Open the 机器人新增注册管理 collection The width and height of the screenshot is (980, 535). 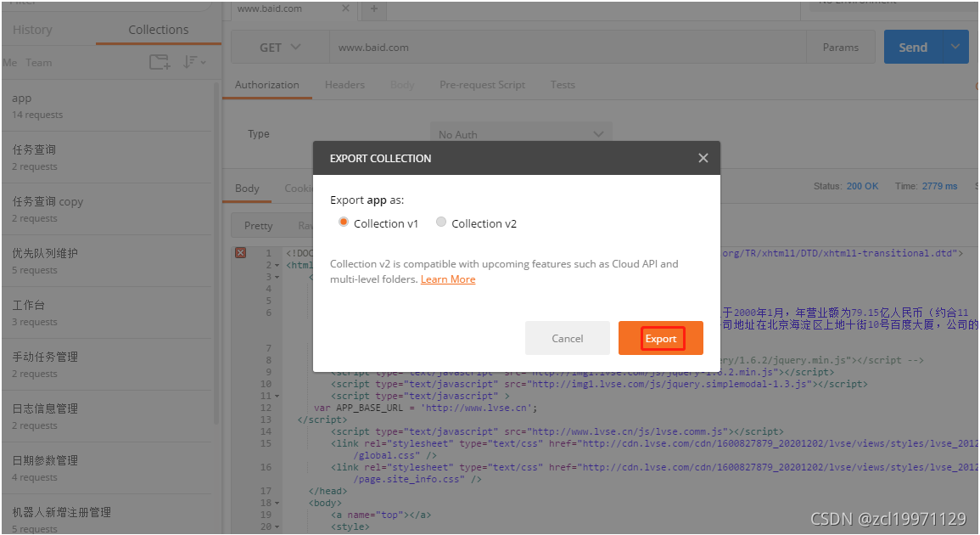pos(108,515)
